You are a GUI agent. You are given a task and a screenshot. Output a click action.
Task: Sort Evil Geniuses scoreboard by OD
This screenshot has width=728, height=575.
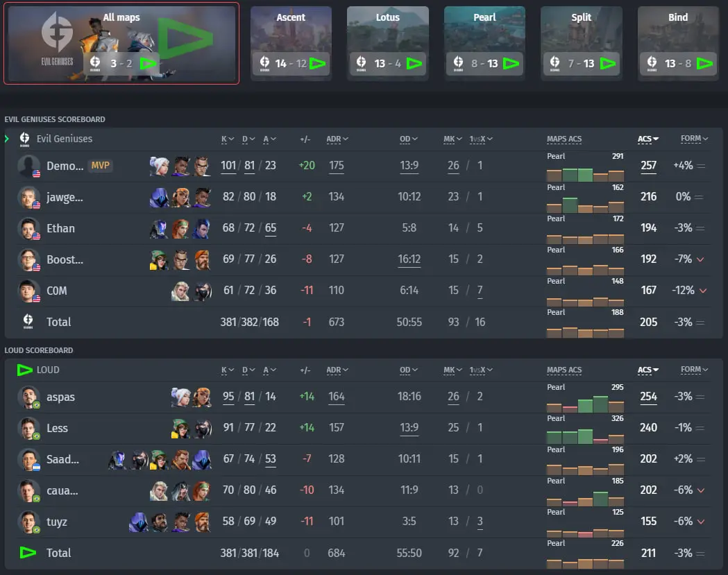[x=409, y=139]
